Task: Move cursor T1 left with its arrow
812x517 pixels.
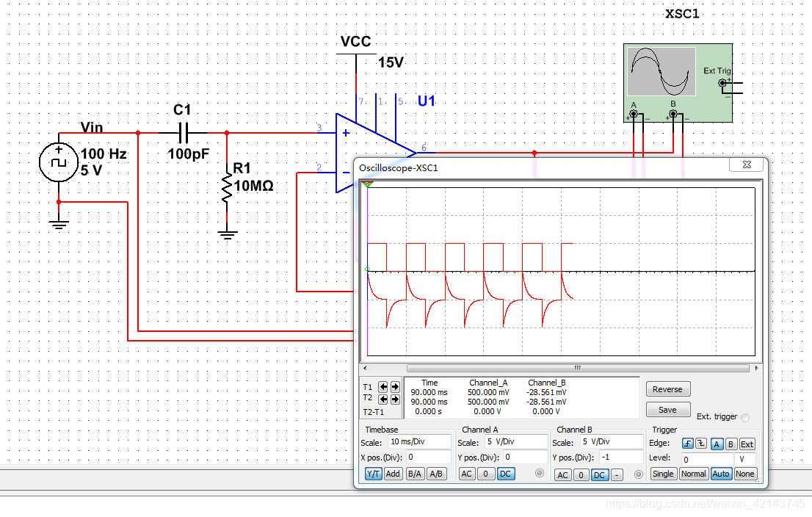Action: coord(383,387)
